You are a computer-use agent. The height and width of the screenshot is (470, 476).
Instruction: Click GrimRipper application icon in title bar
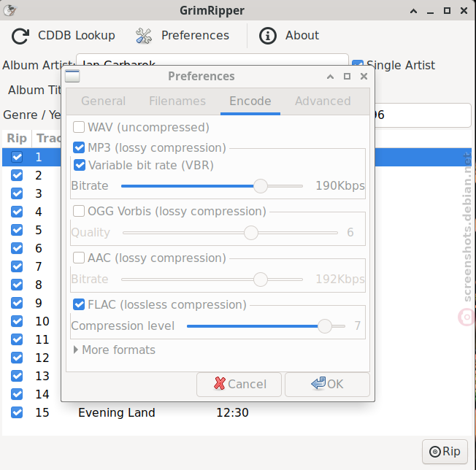[x=9, y=10]
